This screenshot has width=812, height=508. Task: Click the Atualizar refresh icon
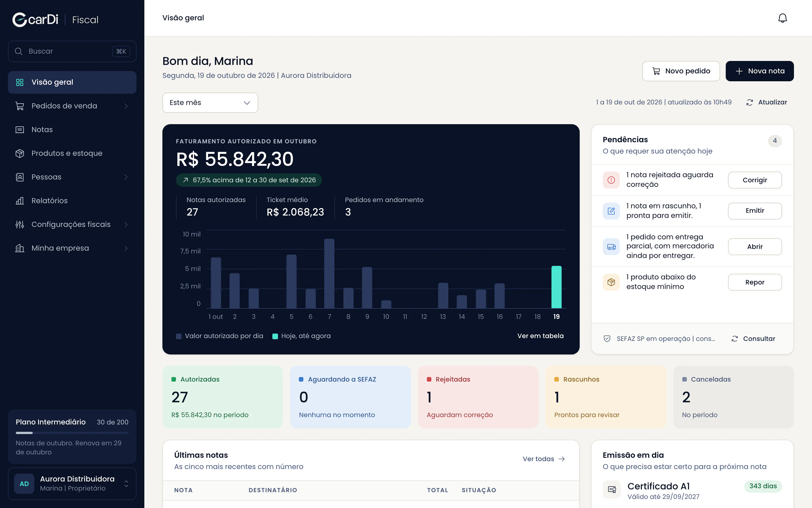click(749, 102)
